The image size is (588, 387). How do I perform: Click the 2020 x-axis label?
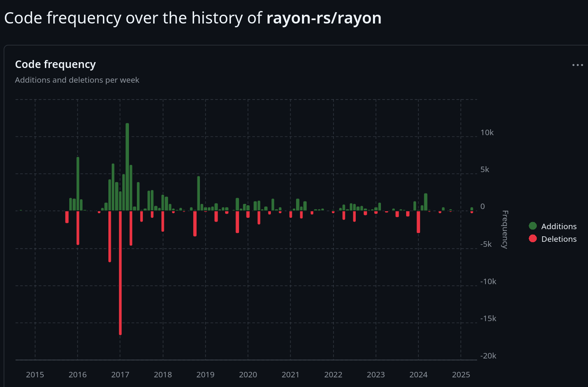[x=248, y=374]
